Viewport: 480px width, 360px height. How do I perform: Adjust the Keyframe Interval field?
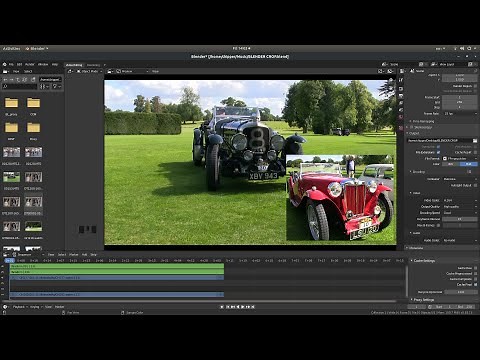[460, 219]
